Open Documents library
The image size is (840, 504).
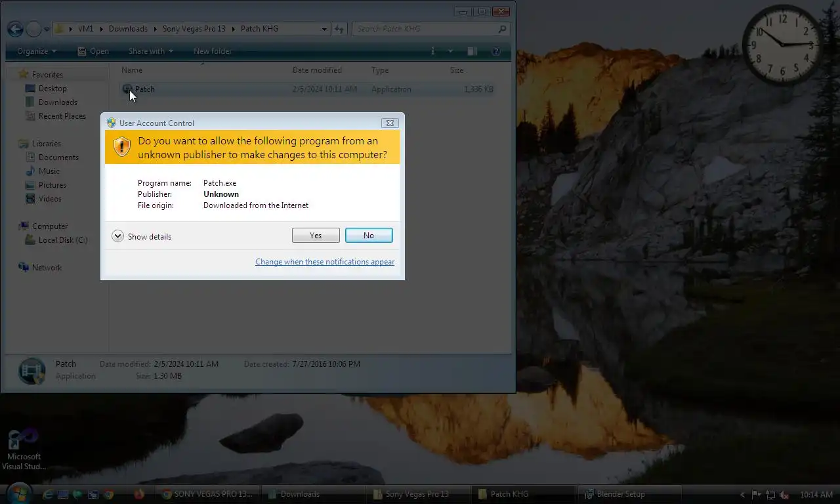coord(58,157)
